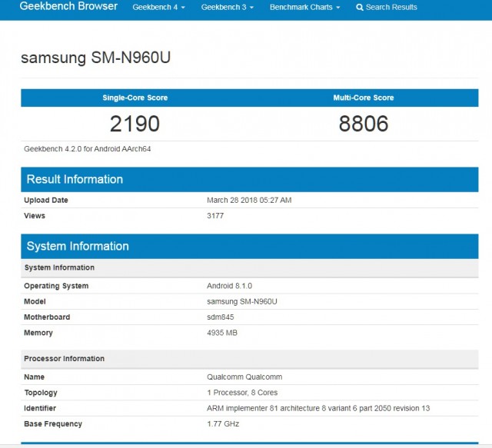This screenshot has height=448, width=492.
Task: Open the Benchmark Charts dropdown
Action: point(304,8)
